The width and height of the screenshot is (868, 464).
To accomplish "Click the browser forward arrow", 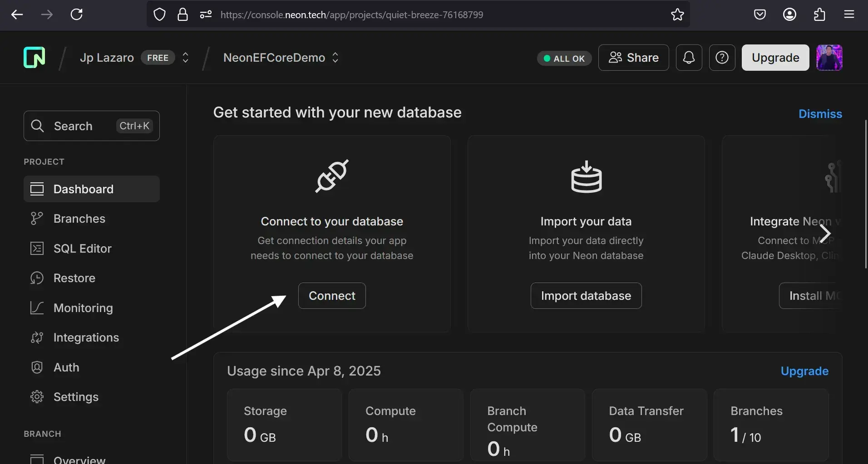I will (x=47, y=15).
